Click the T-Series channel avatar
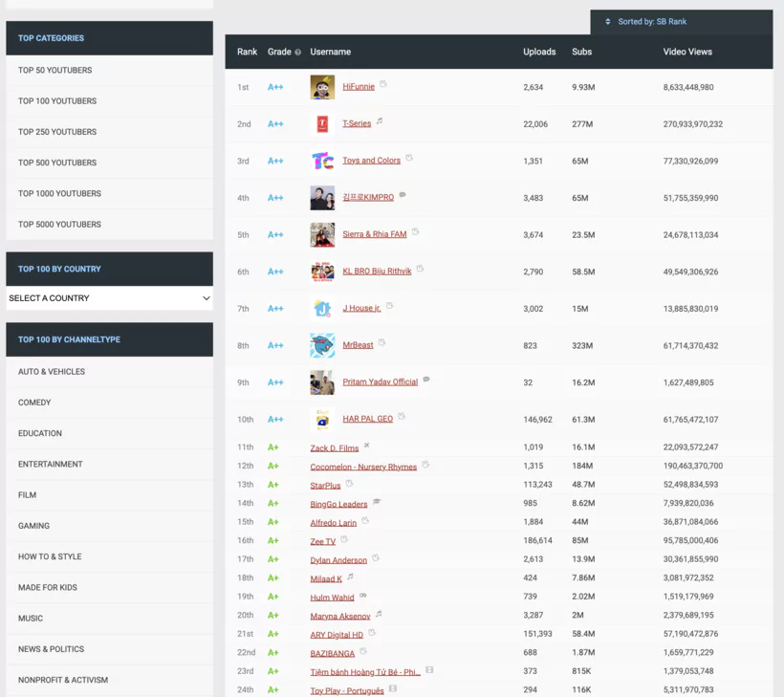784x697 pixels. 322,123
